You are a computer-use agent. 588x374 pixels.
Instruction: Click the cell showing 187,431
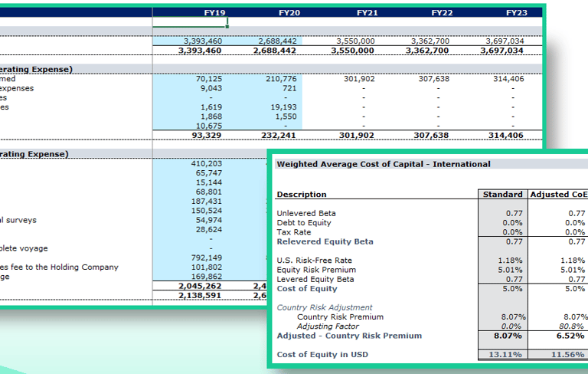coord(206,202)
